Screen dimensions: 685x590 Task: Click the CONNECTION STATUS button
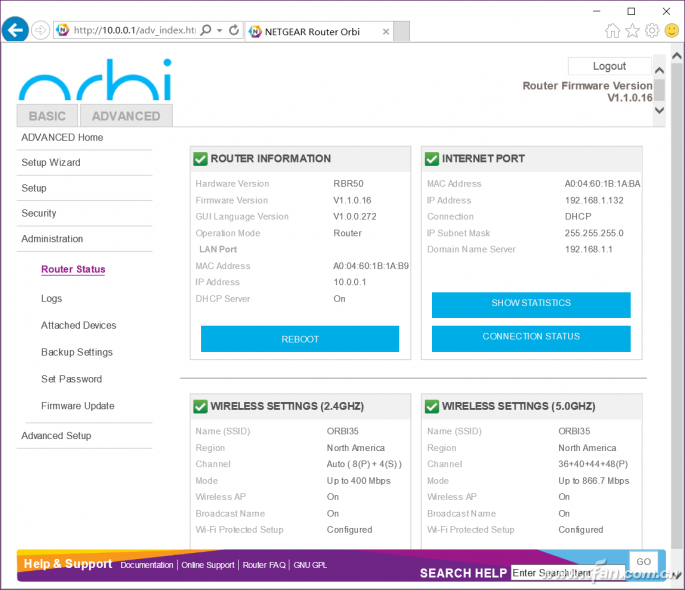[531, 338]
